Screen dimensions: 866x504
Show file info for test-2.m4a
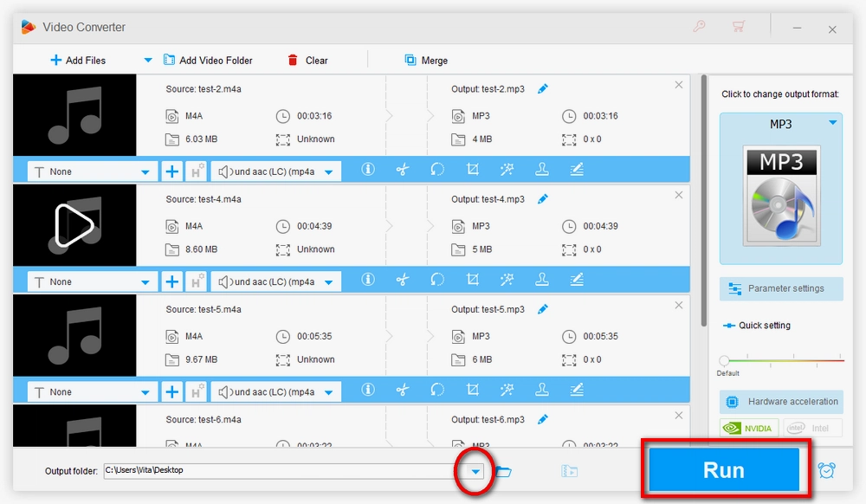tap(368, 170)
